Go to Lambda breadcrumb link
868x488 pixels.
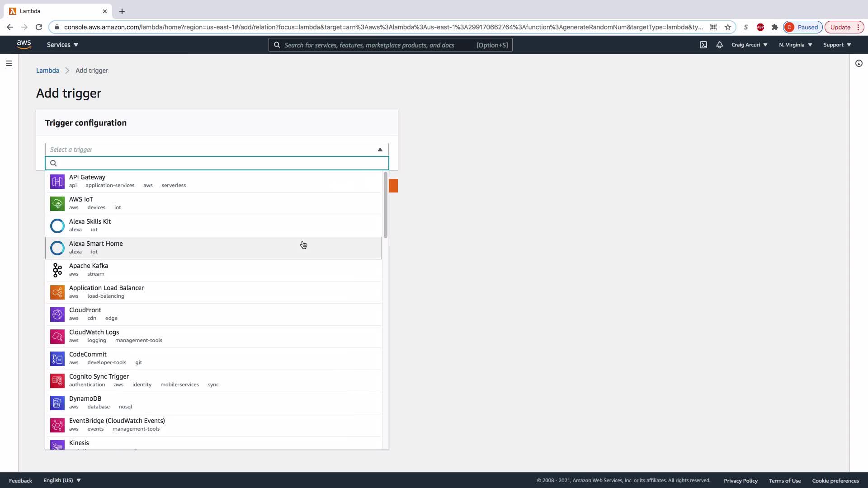[x=47, y=70]
